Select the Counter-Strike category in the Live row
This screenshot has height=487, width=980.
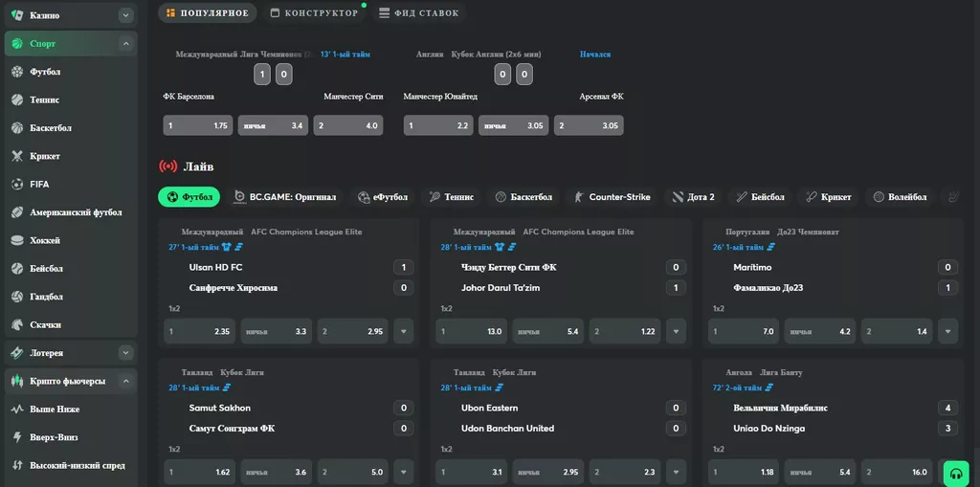pos(611,197)
